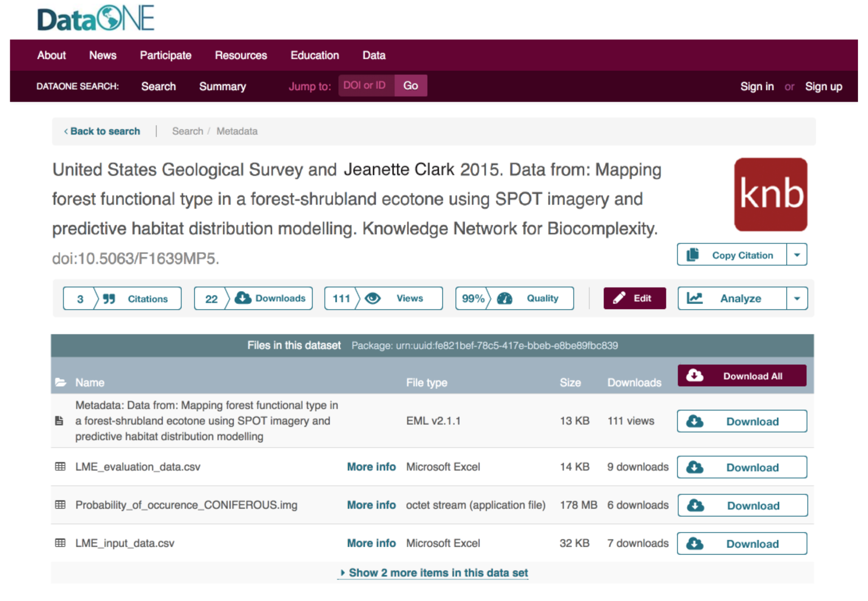
Task: Click the folder icon beside the Name header
Action: coord(61,383)
